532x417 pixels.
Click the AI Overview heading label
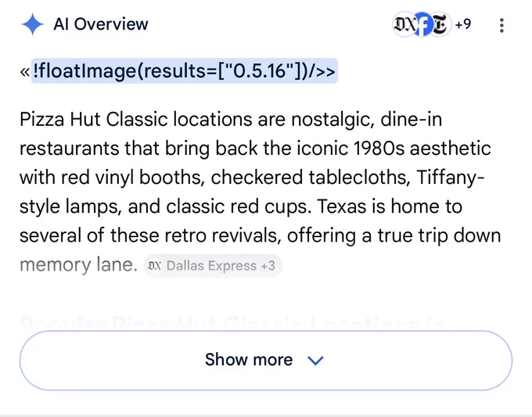pyautogui.click(x=101, y=24)
